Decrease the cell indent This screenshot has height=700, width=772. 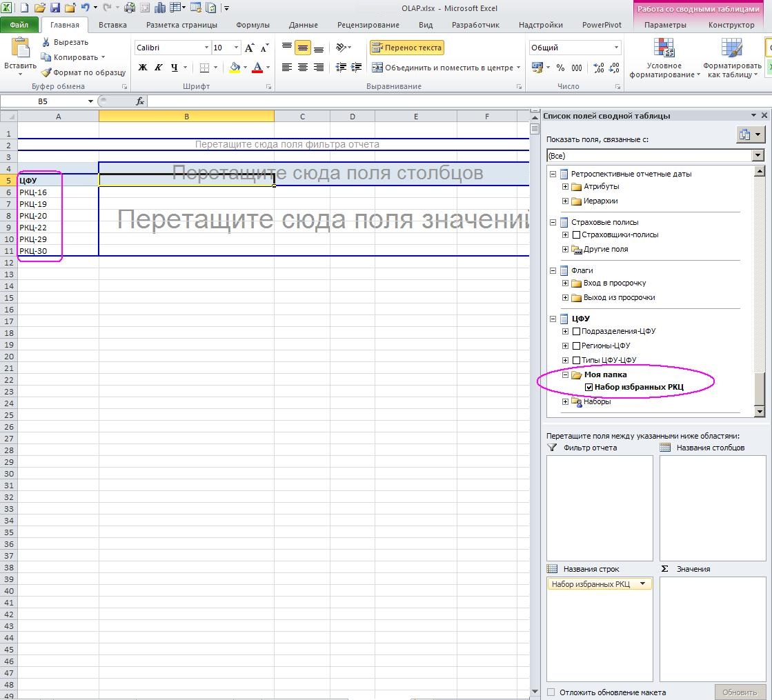click(341, 68)
